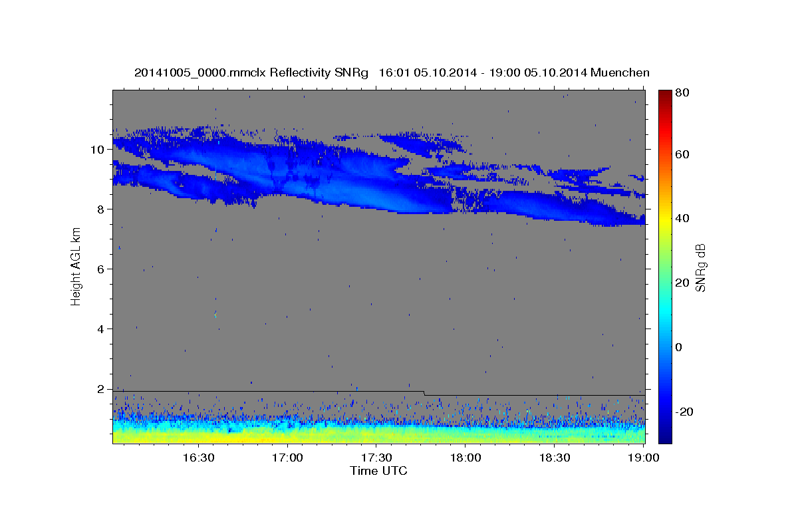This screenshot has height=532, width=798.
Task: Click the 'SNRg dB' colorbar label
Action: tap(700, 267)
